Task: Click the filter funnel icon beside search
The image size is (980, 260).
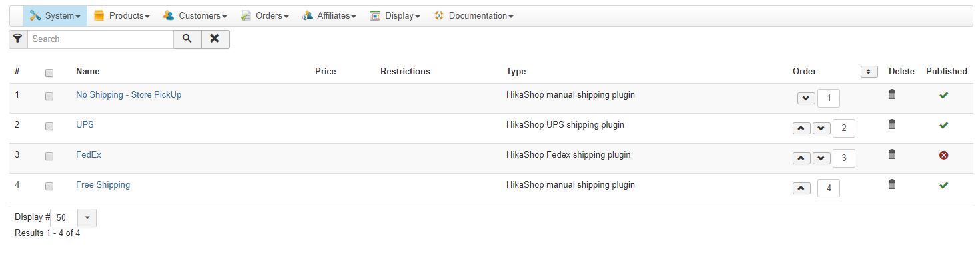Action: point(18,39)
